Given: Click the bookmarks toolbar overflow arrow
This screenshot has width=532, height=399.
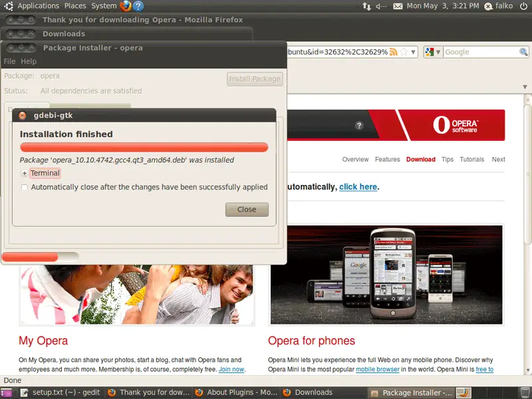Looking at the screenshot, I should (x=525, y=87).
